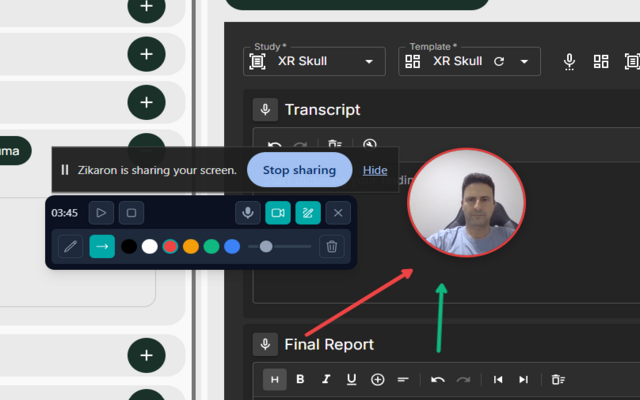Click the Final Report heading text

click(329, 344)
